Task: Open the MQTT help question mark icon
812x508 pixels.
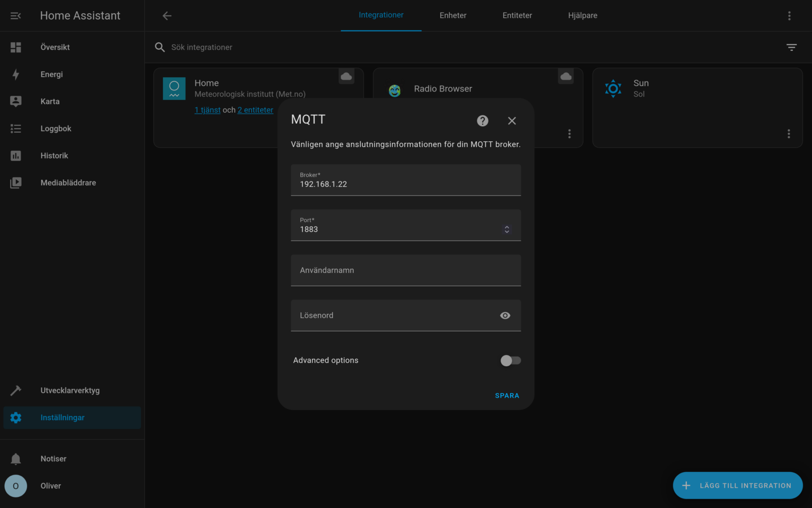Action: [x=482, y=120]
